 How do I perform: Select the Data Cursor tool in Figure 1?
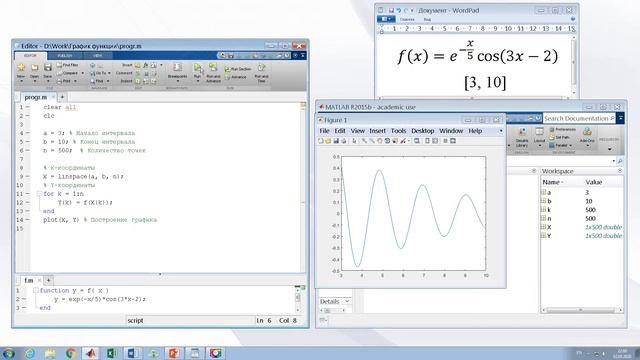pos(395,141)
